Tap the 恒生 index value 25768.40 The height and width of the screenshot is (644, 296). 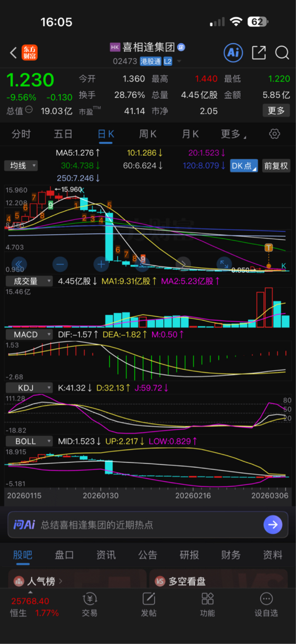(x=30, y=601)
